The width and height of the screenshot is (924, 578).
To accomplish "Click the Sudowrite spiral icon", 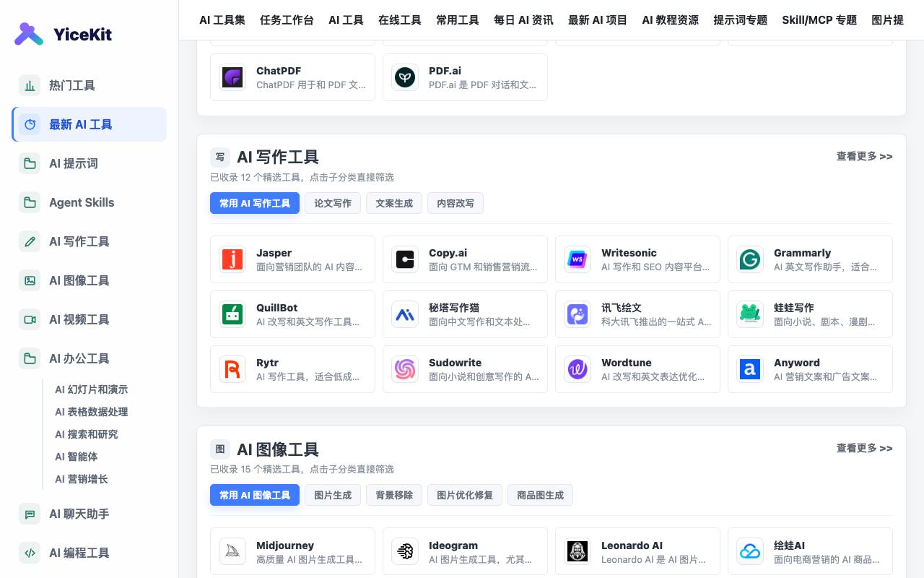I will pos(405,369).
